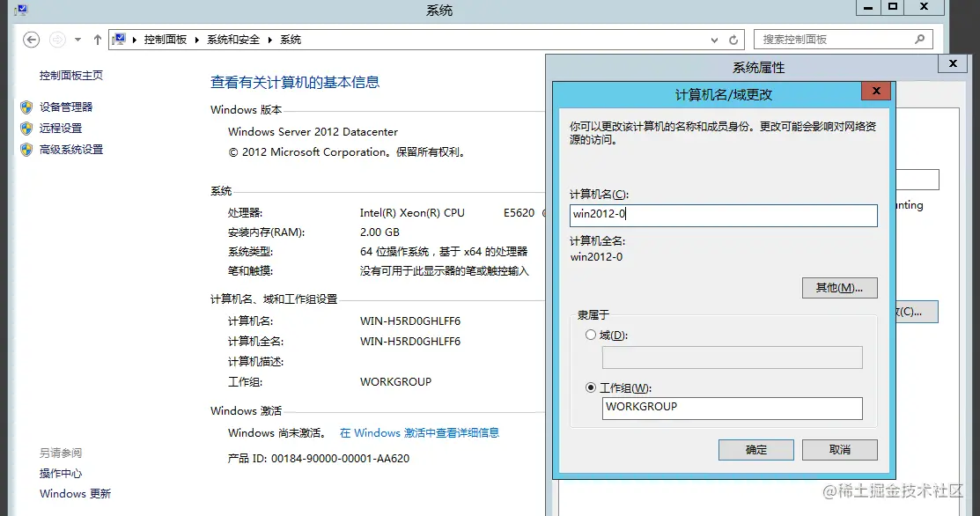This screenshot has height=516, width=980.
Task: Click the computer icon in the address bar
Action: click(119, 40)
